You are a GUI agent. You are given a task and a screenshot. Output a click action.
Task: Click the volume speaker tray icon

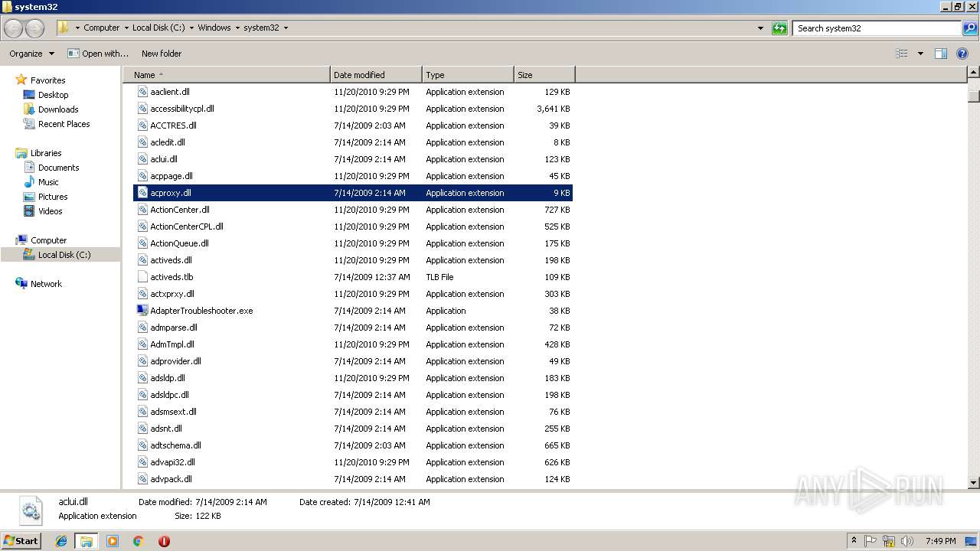point(907,541)
